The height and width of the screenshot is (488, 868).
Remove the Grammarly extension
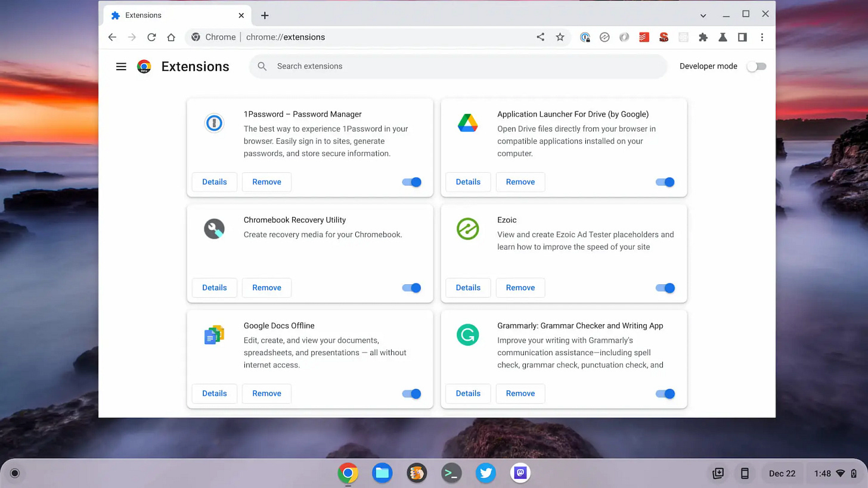(520, 393)
